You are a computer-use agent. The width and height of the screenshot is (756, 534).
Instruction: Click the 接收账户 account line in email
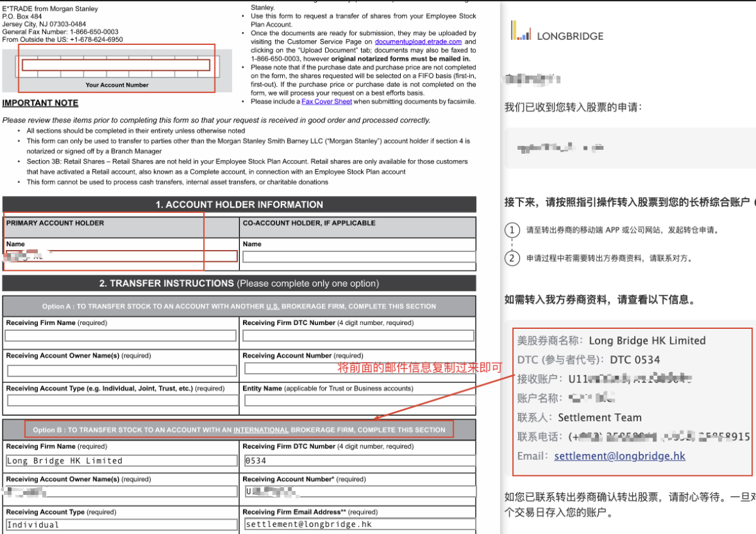point(605,379)
